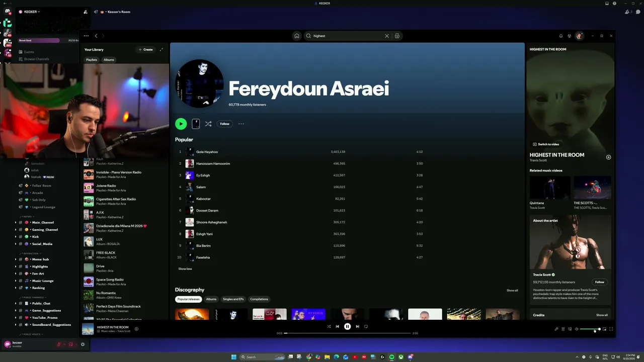Image resolution: width=644 pixels, height=362 pixels.
Task: Follow Travis Scott in About the artist
Action: coord(600,282)
